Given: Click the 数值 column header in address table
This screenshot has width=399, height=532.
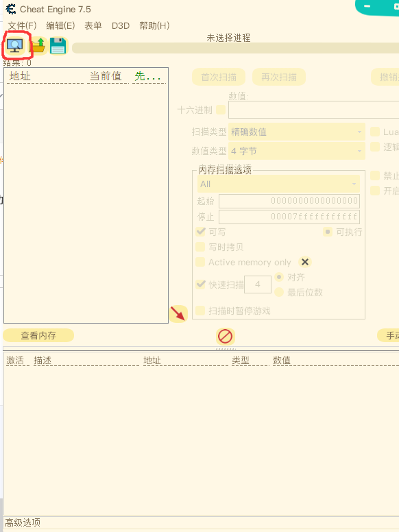Looking at the screenshot, I should [282, 361].
